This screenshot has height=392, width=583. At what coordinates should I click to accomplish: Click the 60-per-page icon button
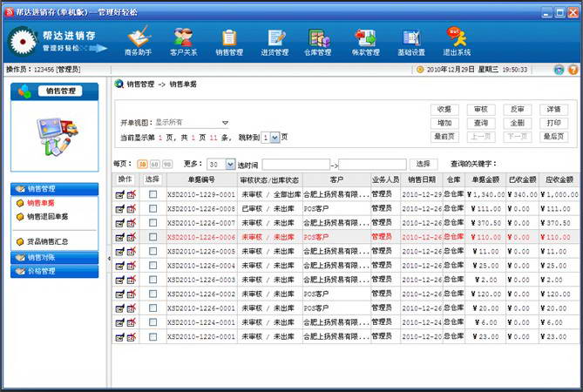[x=155, y=164]
